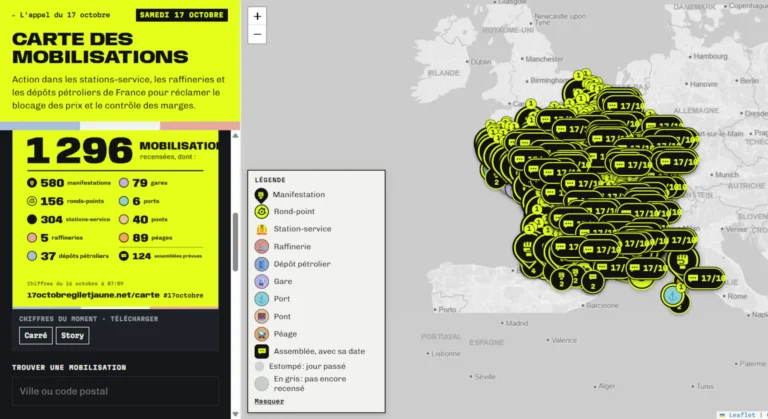Click the Madrid city label on map
Image resolution: width=768 pixels, height=419 pixels.
point(517,323)
